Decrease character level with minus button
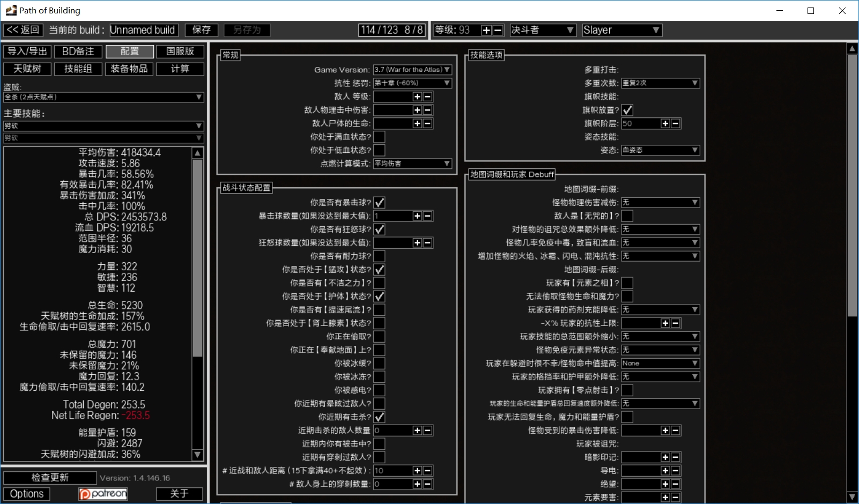859x504 pixels. [498, 30]
